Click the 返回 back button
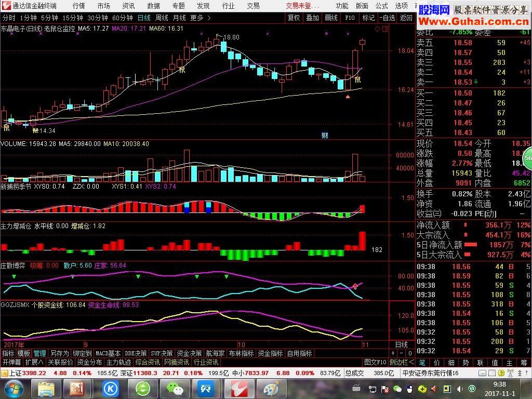This screenshot has width=532, height=399. pyautogui.click(x=406, y=18)
